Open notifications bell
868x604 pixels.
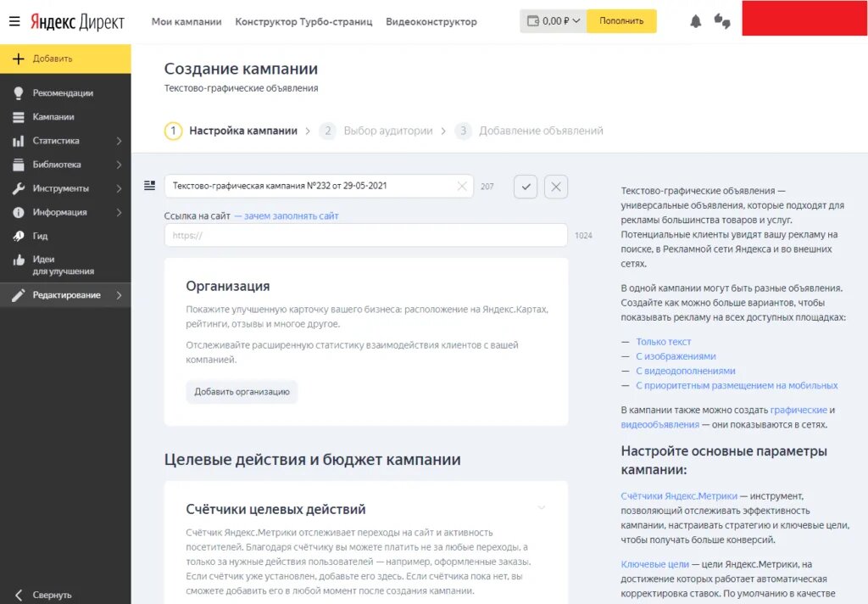[x=695, y=21]
